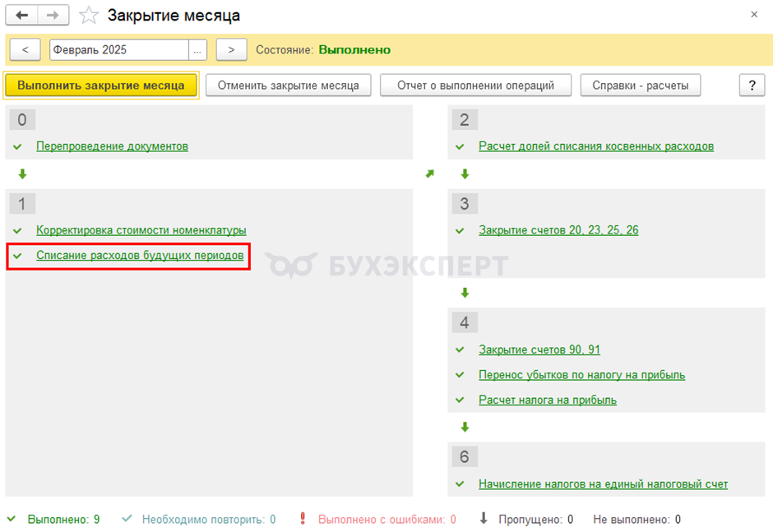Click Выполнено status text
The width and height of the screenshot is (773, 532).
[354, 50]
